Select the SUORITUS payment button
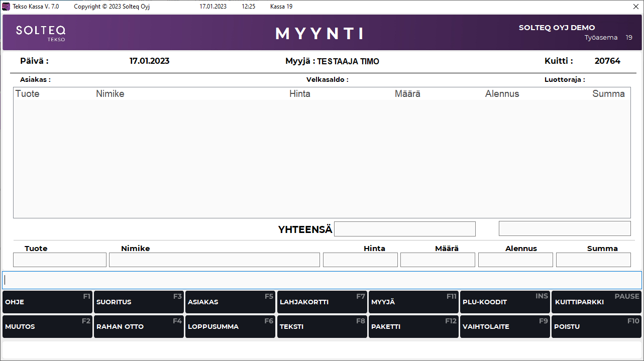644x361 pixels. pyautogui.click(x=139, y=302)
